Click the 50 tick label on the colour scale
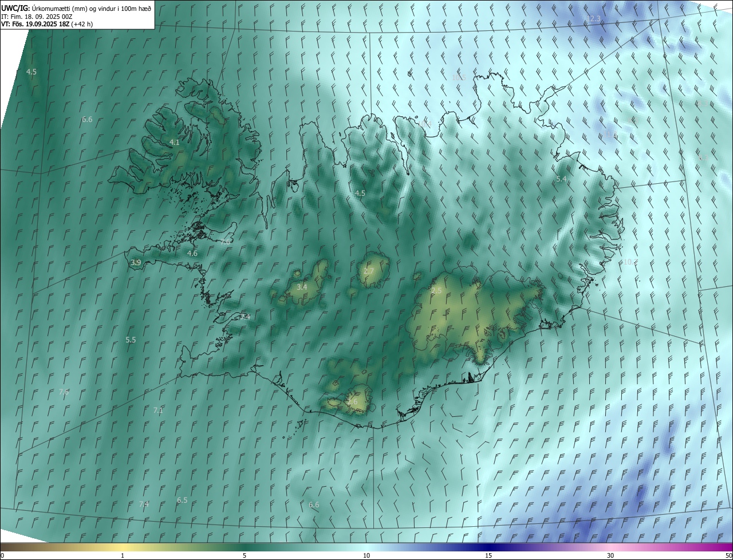This screenshot has height=560, width=733. pos(728,555)
